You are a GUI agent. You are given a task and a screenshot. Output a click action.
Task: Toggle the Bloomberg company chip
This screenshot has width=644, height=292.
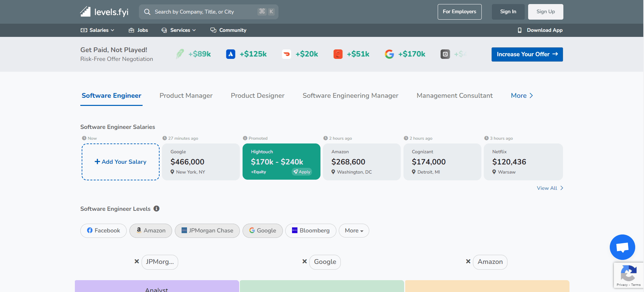311,230
